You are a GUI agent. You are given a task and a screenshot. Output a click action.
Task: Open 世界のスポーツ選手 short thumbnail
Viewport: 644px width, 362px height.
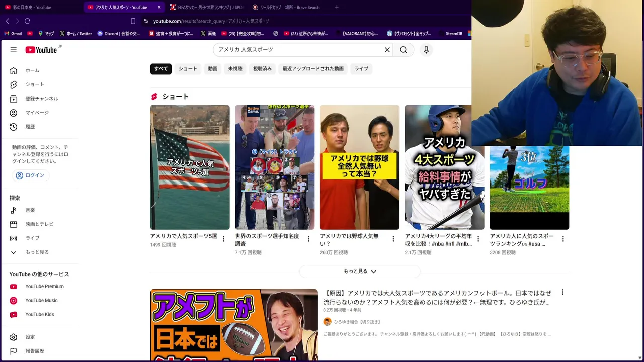click(275, 167)
